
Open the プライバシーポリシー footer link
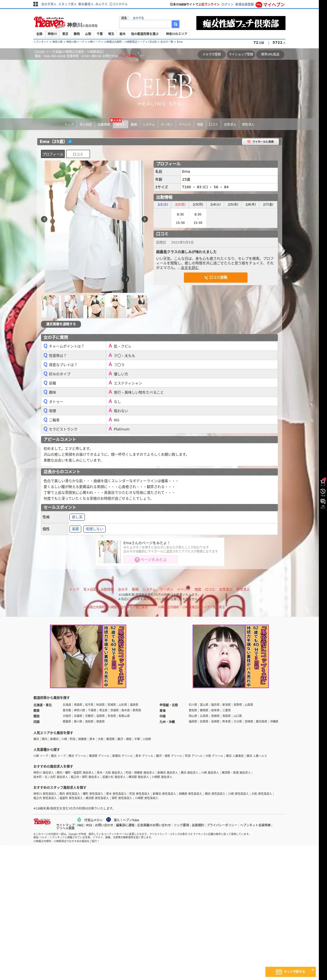click(x=222, y=825)
